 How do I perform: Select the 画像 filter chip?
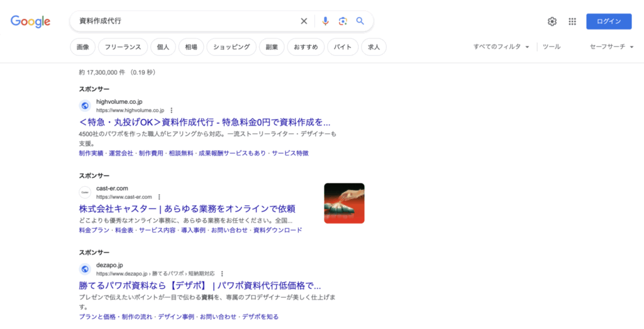pyautogui.click(x=82, y=47)
